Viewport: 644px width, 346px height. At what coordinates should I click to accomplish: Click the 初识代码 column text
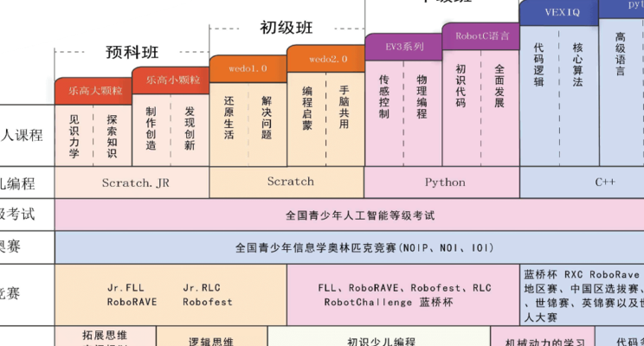point(460,86)
